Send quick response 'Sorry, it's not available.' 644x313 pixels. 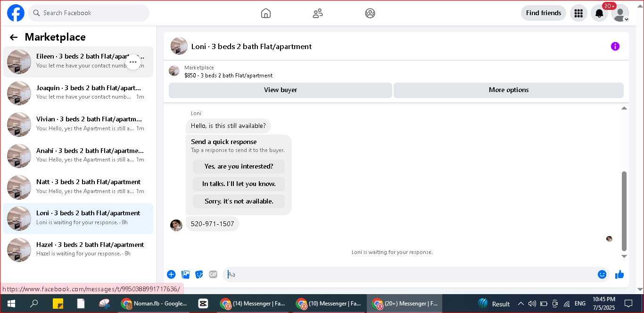click(239, 202)
